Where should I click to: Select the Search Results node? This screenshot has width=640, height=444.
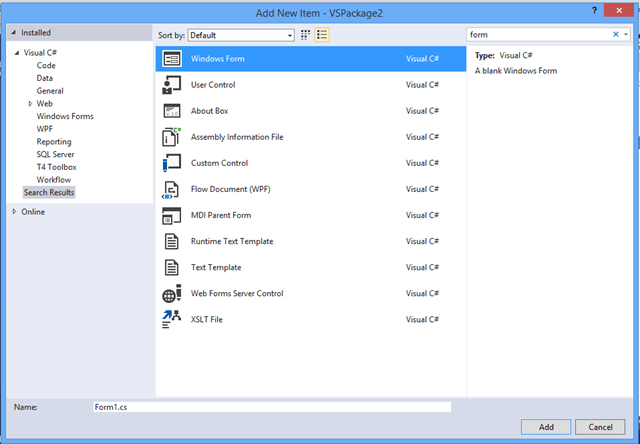point(49,192)
